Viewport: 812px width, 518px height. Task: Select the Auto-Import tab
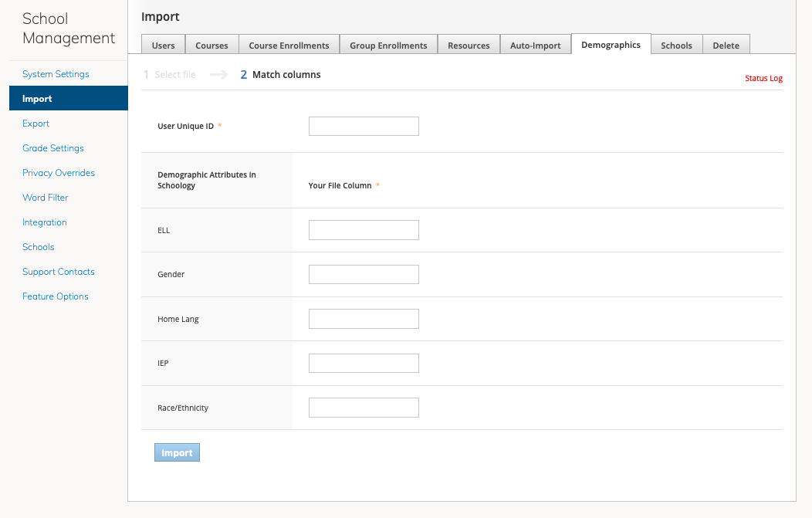tap(536, 45)
